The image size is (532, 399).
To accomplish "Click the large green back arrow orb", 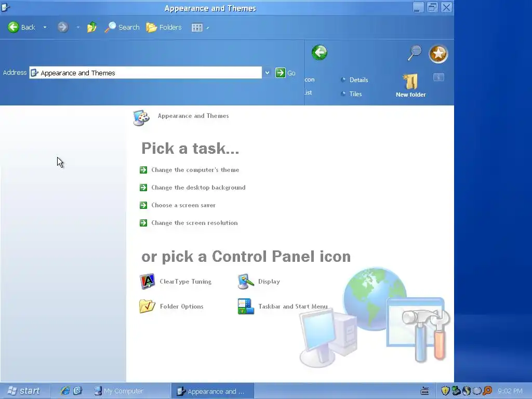I will pyautogui.click(x=320, y=52).
